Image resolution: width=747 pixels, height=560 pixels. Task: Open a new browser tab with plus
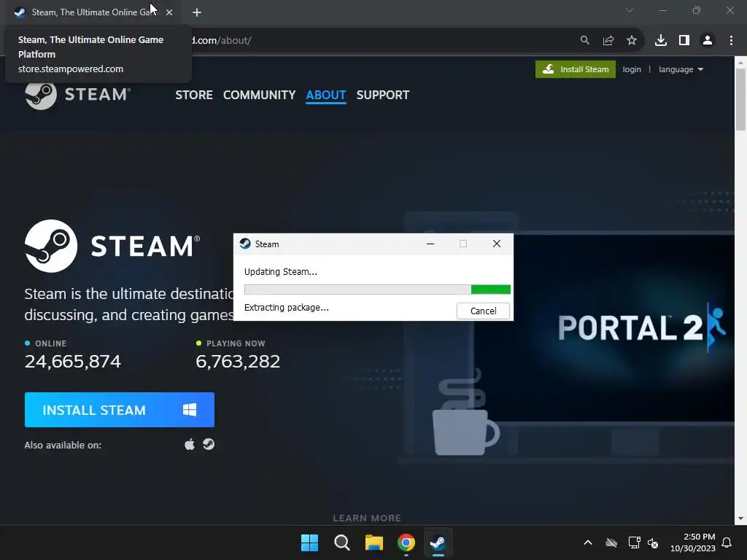coord(197,12)
